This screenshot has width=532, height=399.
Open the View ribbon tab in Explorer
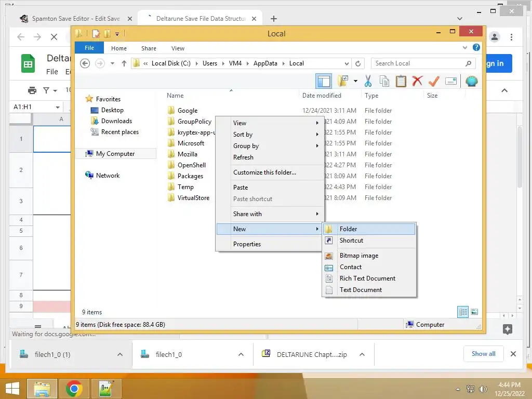(x=178, y=48)
